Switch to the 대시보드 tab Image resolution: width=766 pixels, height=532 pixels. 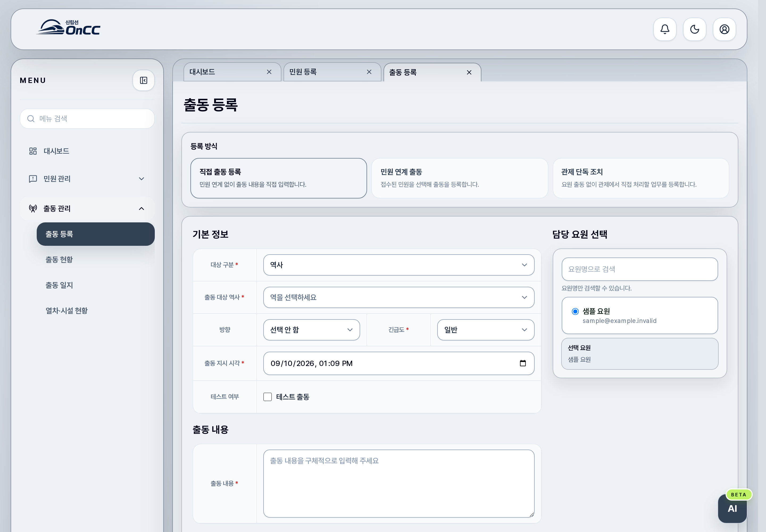click(x=232, y=72)
